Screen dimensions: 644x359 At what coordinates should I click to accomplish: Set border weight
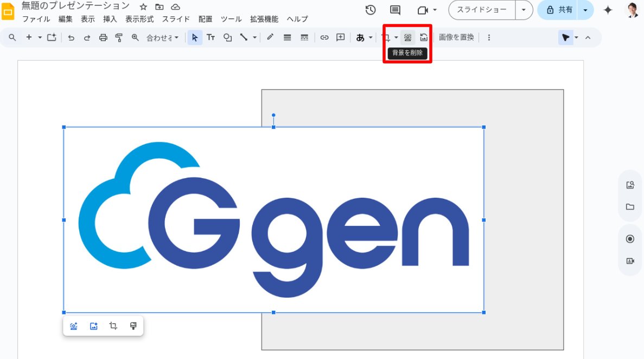[x=287, y=37]
